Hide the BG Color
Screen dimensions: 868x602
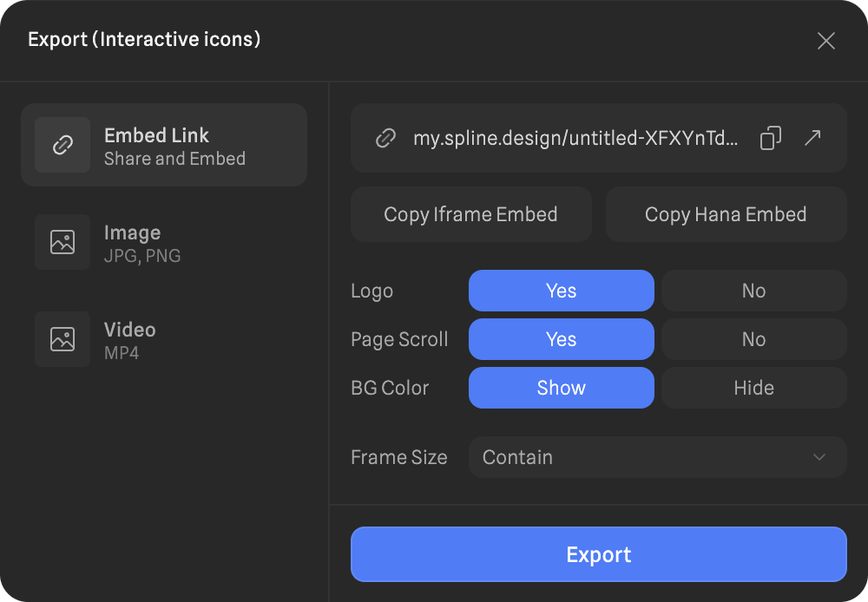pos(753,388)
